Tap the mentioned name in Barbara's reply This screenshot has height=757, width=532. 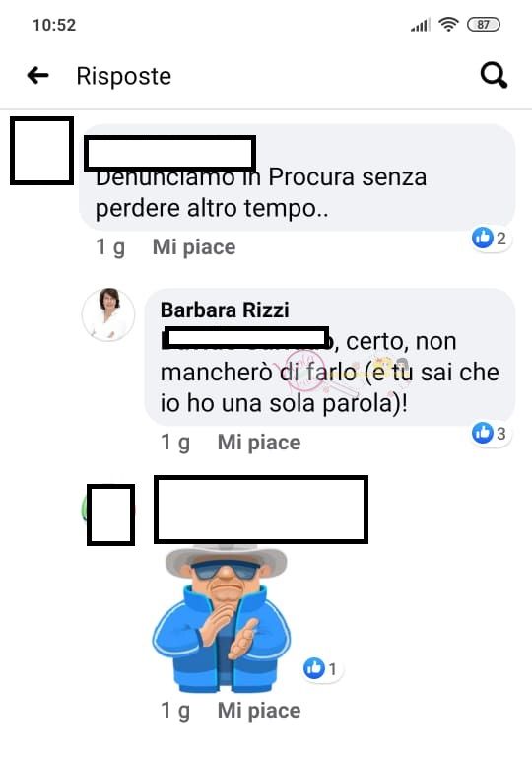click(246, 338)
